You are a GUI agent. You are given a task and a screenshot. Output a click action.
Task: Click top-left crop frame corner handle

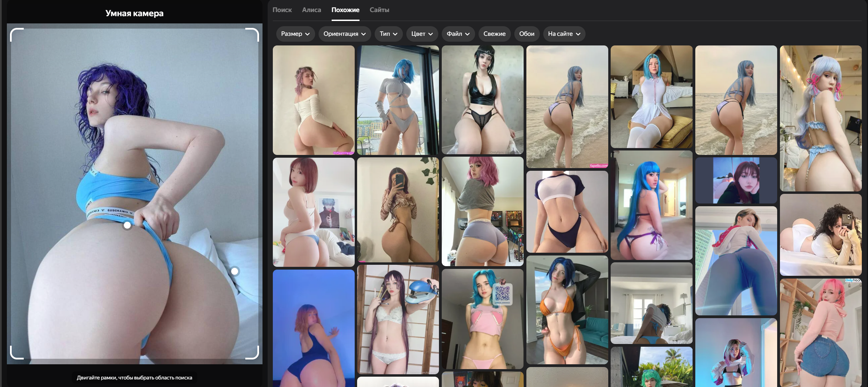click(12, 30)
